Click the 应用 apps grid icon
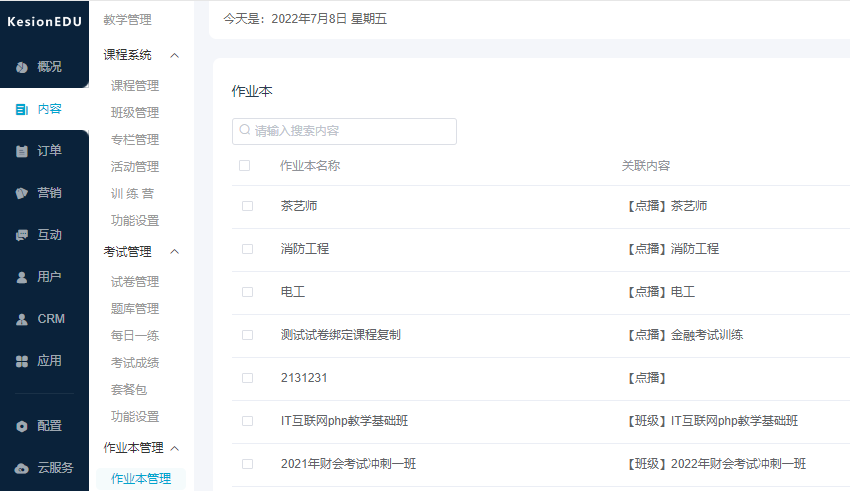The height and width of the screenshot is (491, 850). pos(22,361)
